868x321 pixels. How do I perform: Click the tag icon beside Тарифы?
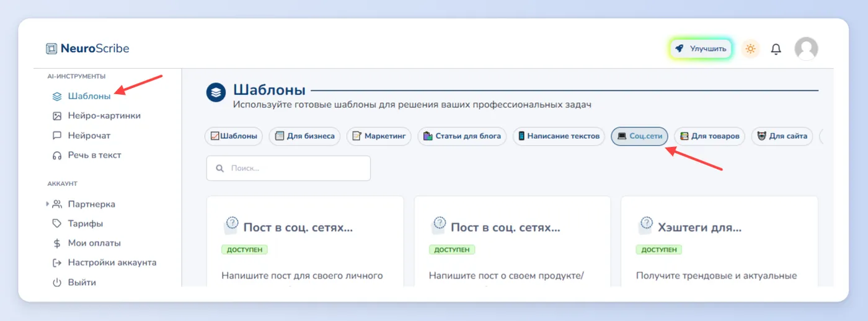57,223
